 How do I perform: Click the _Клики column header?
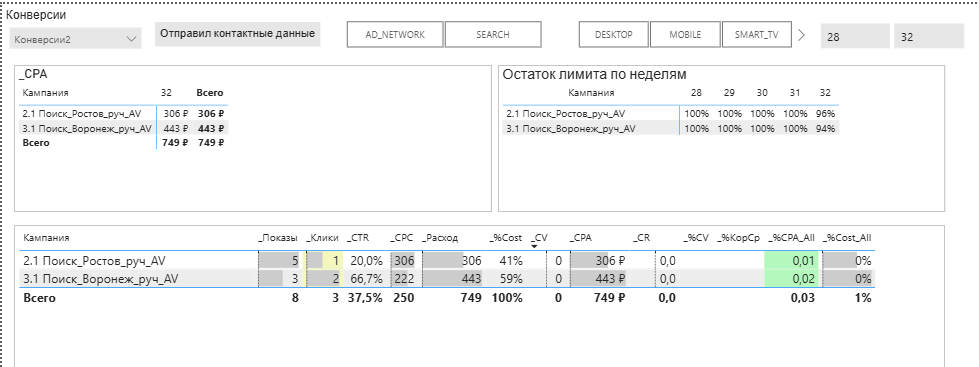[x=322, y=238]
